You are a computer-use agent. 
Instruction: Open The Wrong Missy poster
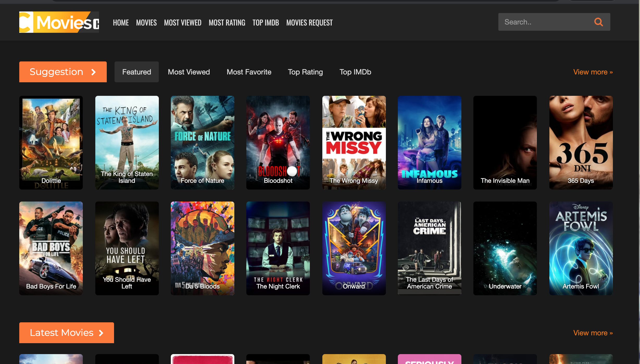click(354, 142)
